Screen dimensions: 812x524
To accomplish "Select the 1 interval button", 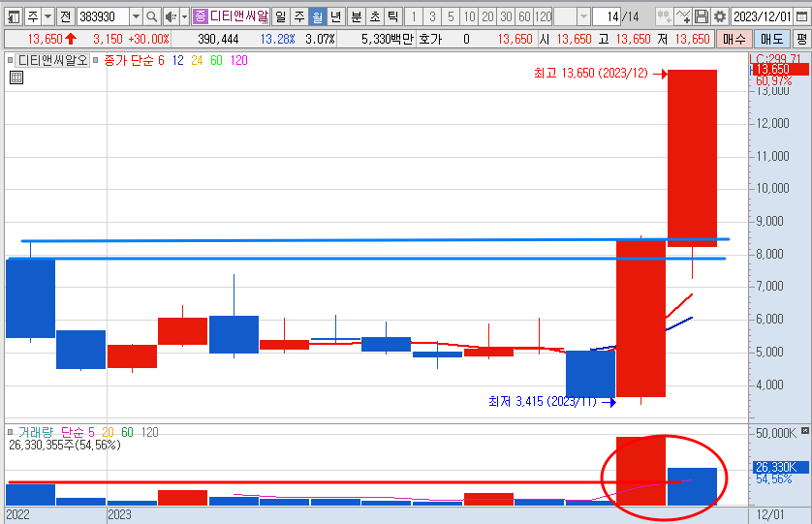I will coord(414,17).
